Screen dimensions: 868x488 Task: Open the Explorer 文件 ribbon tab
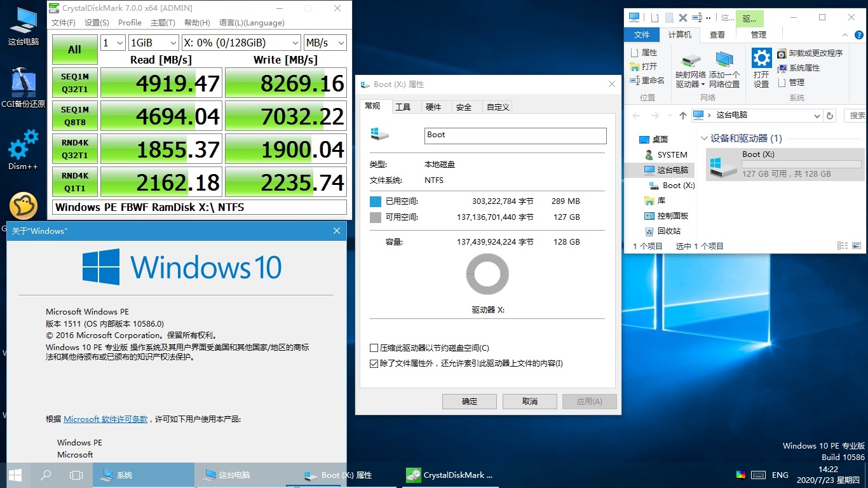tap(642, 35)
